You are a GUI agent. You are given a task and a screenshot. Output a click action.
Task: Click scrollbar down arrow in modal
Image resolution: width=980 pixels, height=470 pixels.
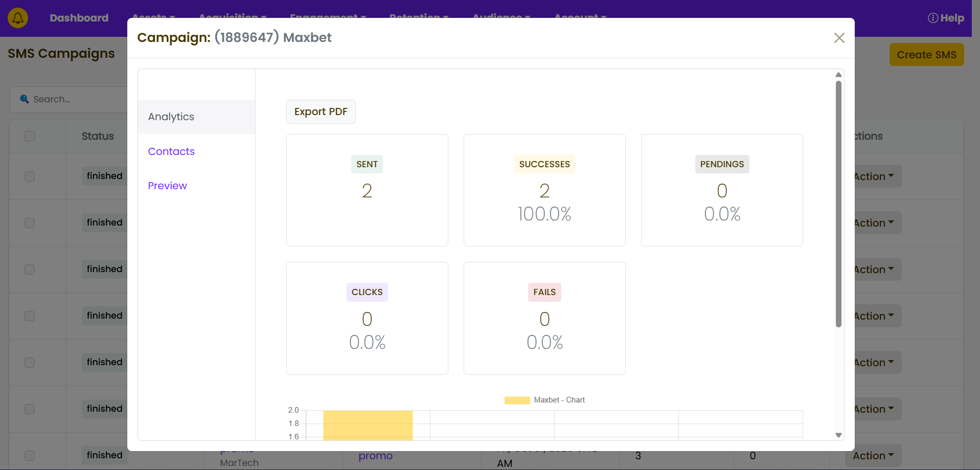[838, 435]
